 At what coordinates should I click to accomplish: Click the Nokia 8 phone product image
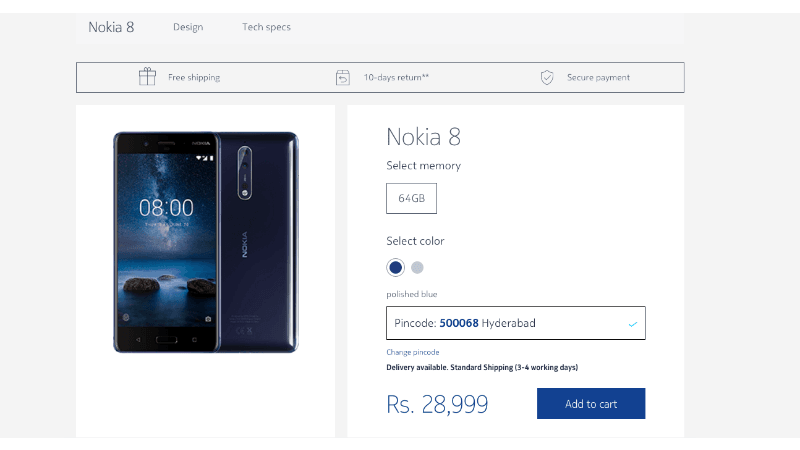click(206, 242)
